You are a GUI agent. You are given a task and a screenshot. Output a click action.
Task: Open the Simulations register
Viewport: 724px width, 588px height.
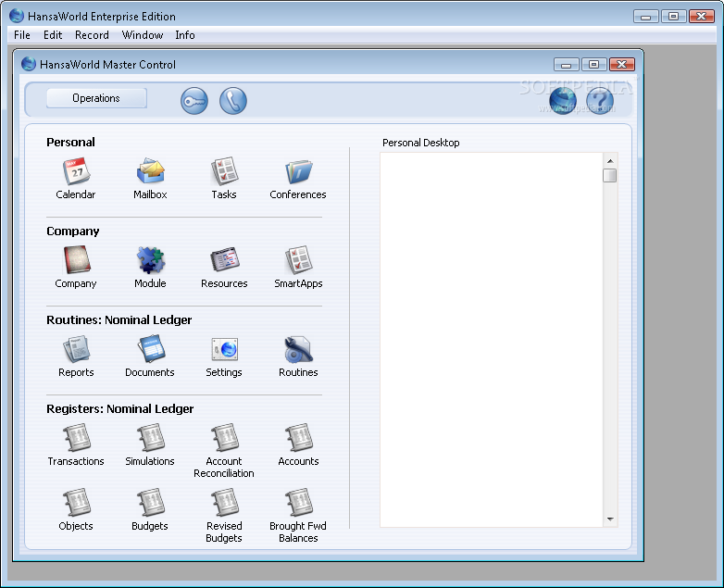(x=151, y=437)
